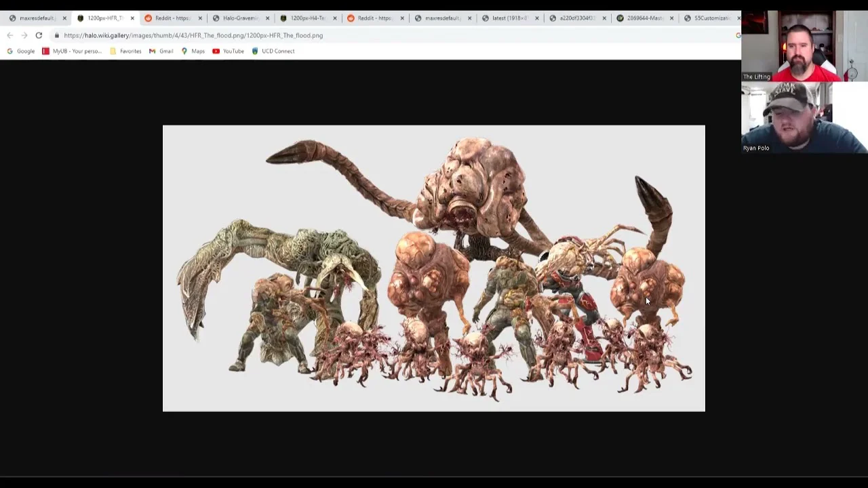The height and width of the screenshot is (488, 868).
Task: Click the browser back arrow
Action: coord(9,35)
